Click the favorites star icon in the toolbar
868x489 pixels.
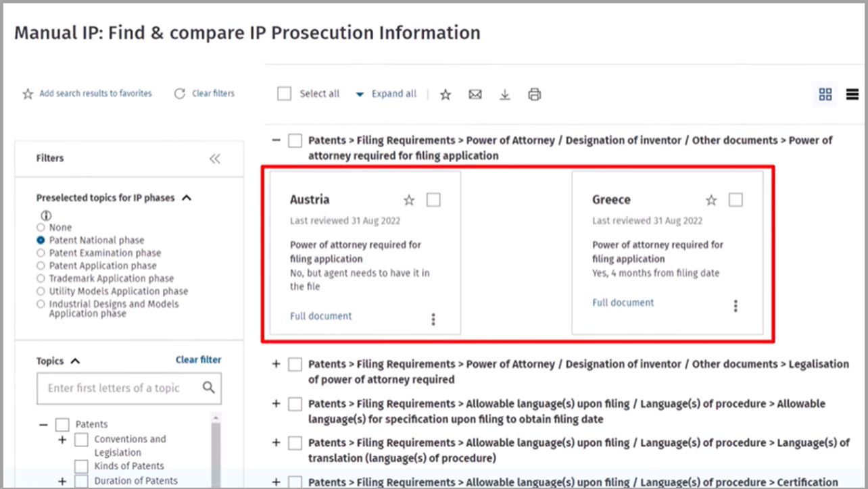[445, 95]
